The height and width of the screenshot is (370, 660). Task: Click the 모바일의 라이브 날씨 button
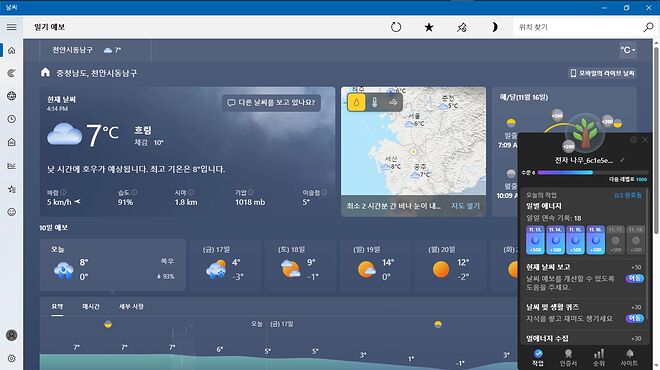point(602,73)
